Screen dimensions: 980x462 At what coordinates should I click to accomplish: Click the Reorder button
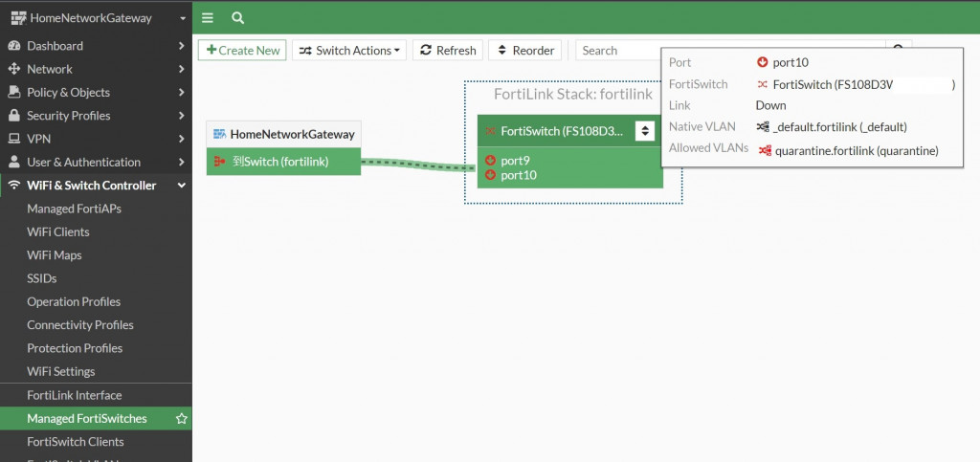[525, 51]
